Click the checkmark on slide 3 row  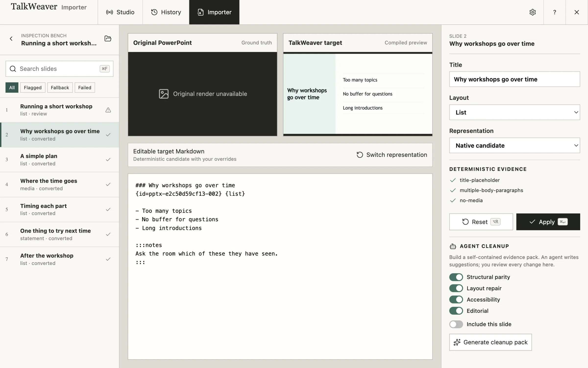(x=108, y=159)
